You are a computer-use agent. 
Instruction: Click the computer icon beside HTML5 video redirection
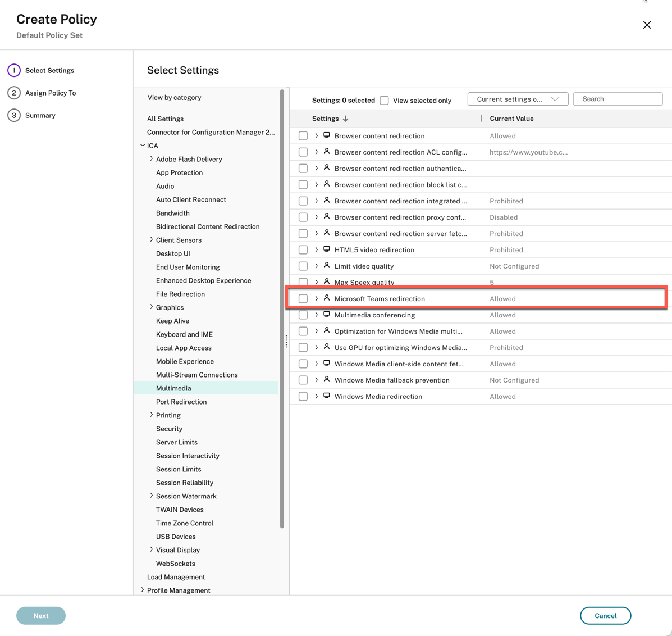tap(327, 249)
